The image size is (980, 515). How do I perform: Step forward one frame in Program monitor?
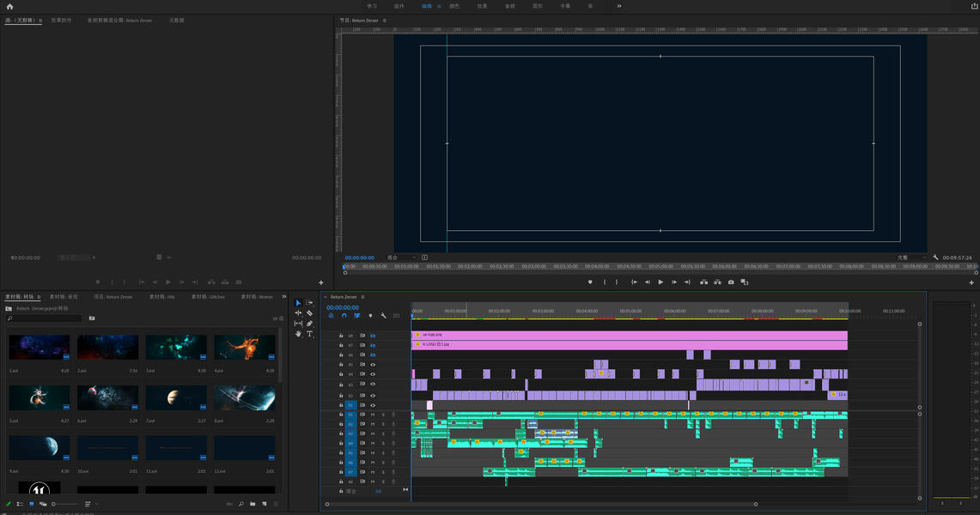[x=673, y=282]
